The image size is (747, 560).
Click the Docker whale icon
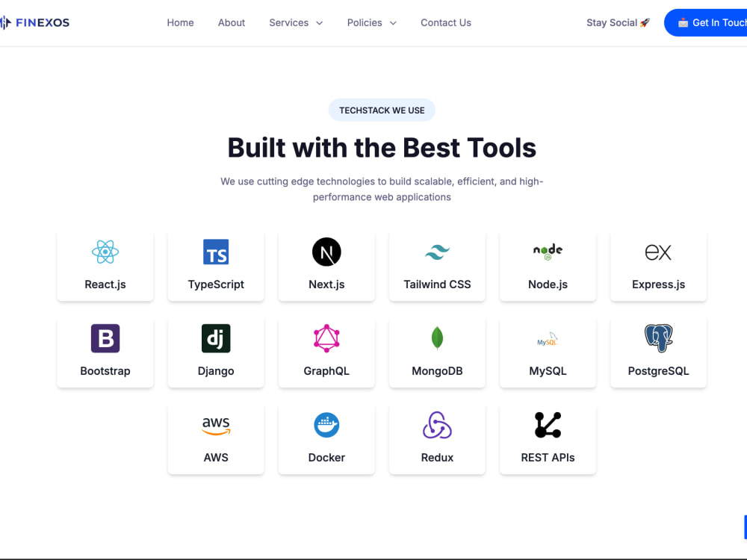pos(326,426)
